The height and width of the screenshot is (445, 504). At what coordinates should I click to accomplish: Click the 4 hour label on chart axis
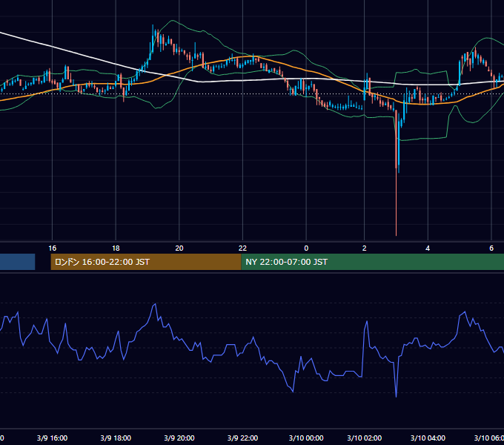click(x=428, y=248)
